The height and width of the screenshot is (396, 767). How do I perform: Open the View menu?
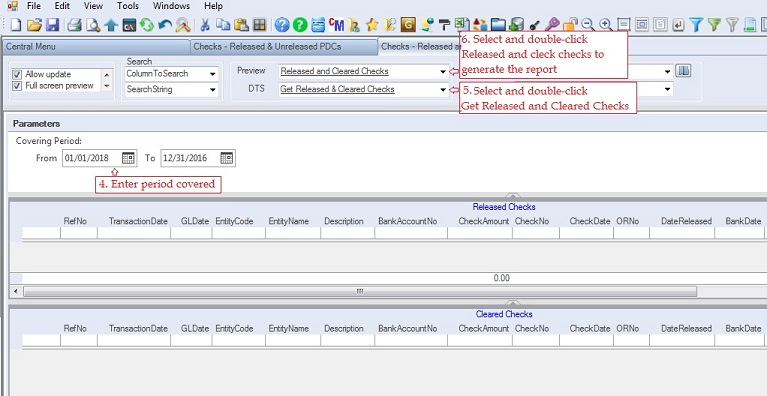pyautogui.click(x=93, y=6)
